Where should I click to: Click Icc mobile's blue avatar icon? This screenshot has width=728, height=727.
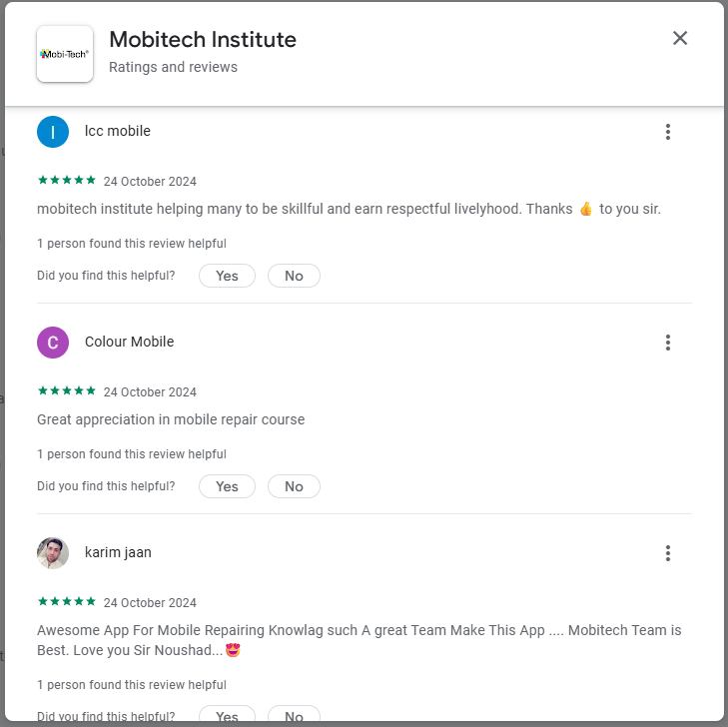click(53, 132)
